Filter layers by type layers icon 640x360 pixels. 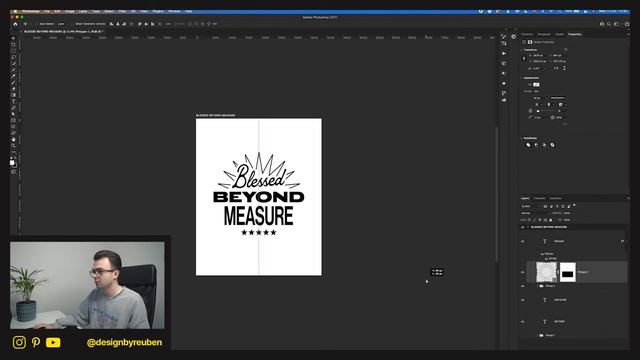pos(557,207)
